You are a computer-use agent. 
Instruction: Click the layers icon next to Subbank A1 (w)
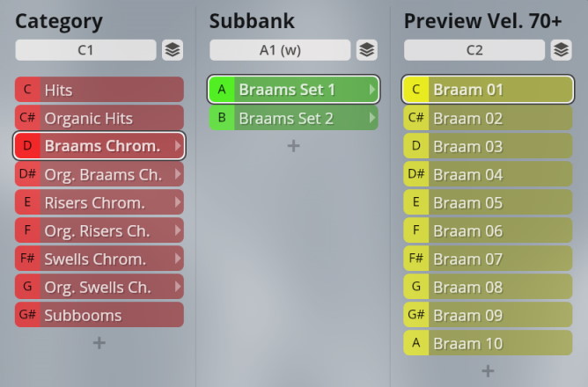pyautogui.click(x=367, y=50)
